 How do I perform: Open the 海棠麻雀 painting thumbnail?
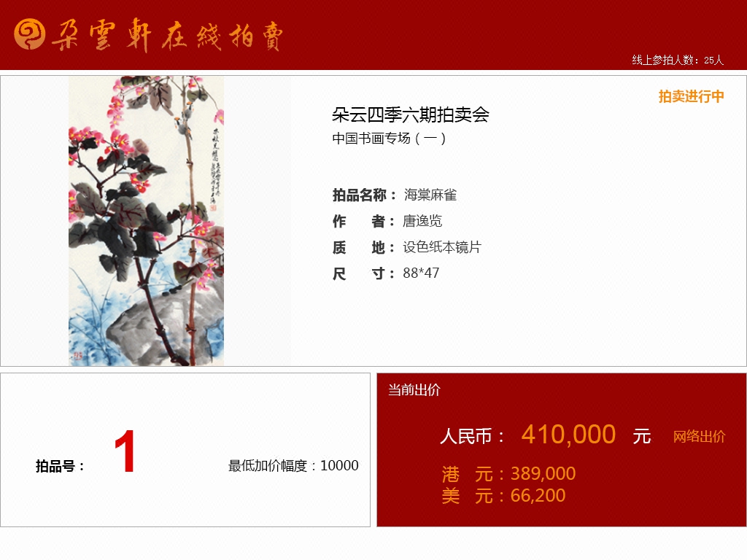146,221
